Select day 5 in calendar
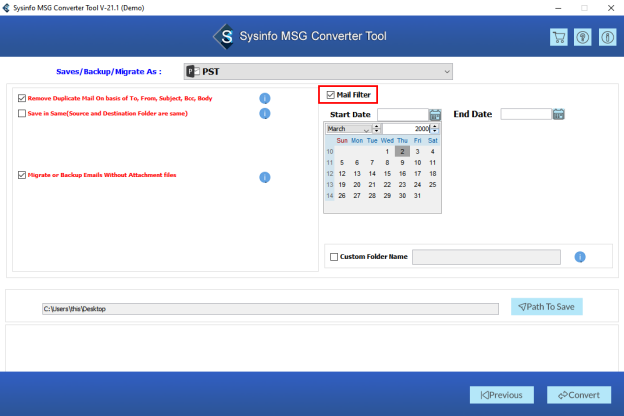624x416 pixels. (x=342, y=163)
